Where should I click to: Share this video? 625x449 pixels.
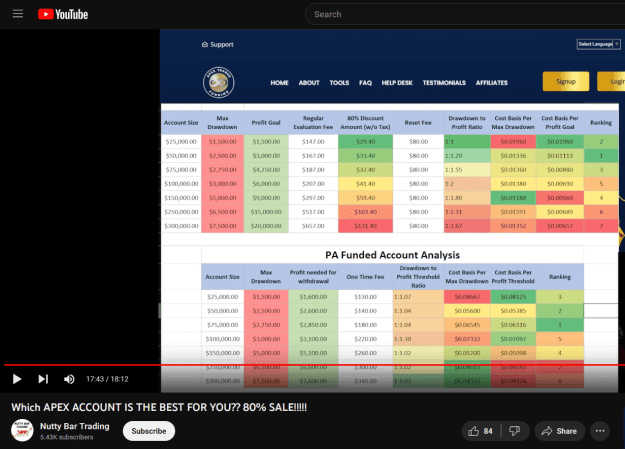pos(560,431)
